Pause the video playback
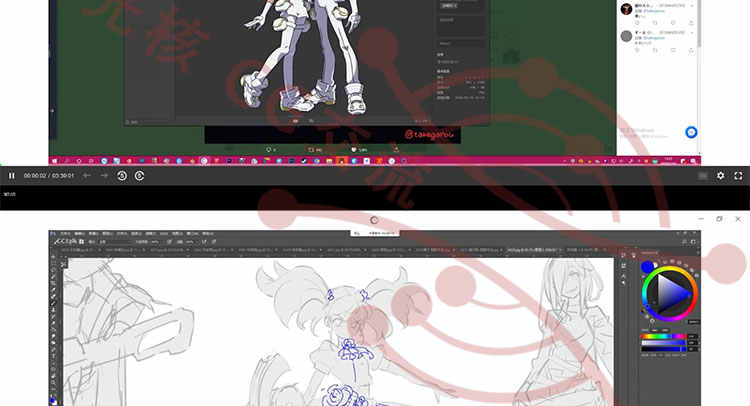Screen dimensions: 750x406 click(12, 176)
